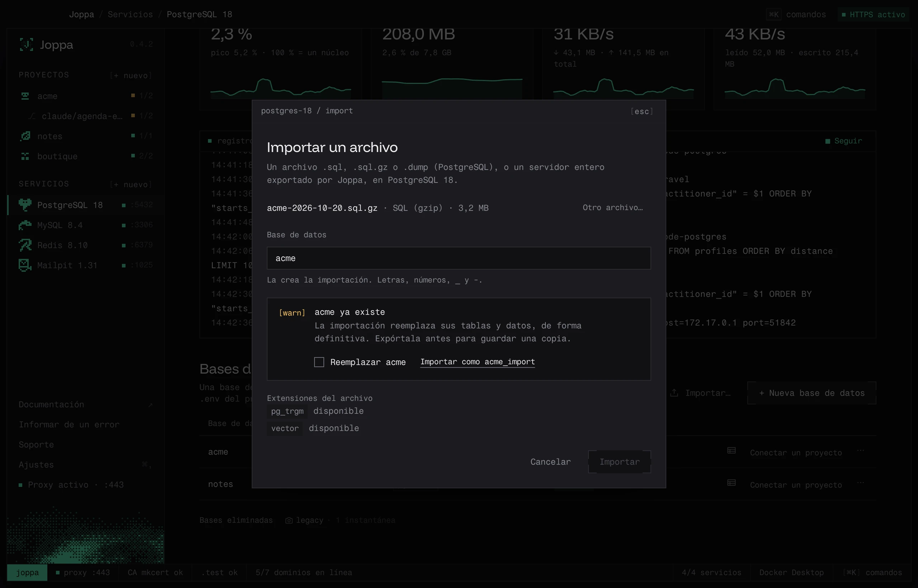Open the more options menu in the notes row
The height and width of the screenshot is (588, 918).
pos(860,483)
